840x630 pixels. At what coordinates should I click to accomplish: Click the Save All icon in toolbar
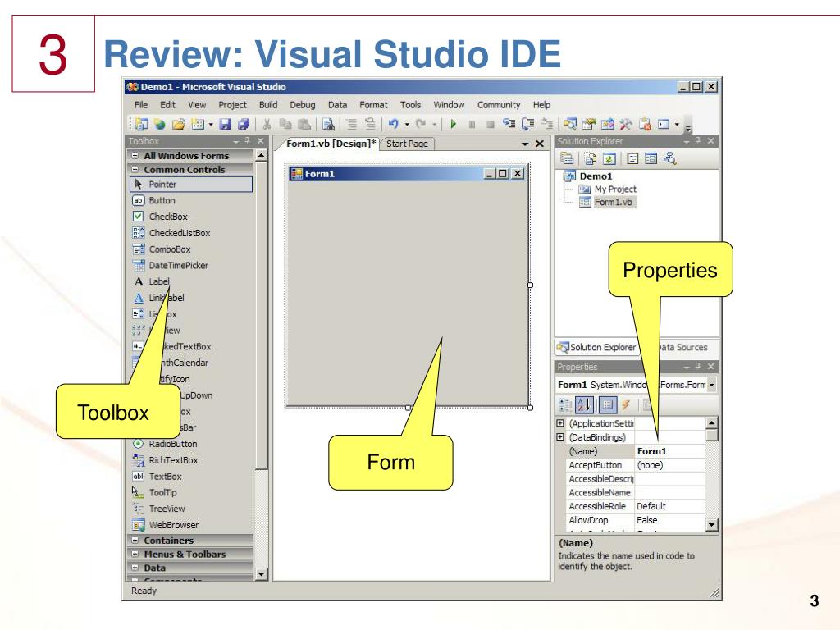[243, 125]
